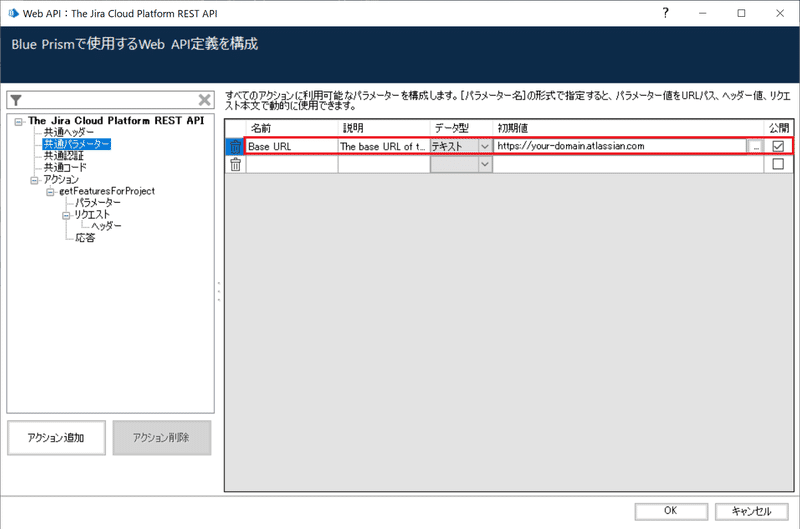
Task: Clear the tree filter with X icon
Action: (x=205, y=100)
